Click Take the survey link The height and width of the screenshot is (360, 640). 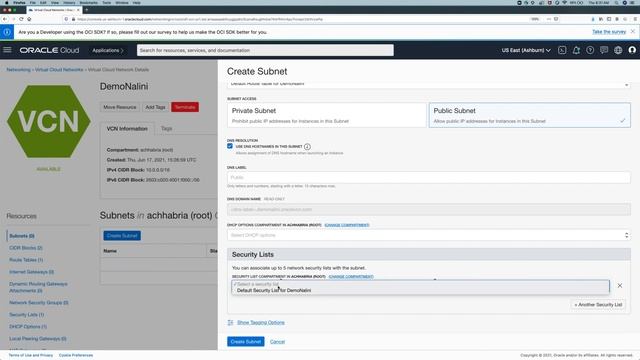[609, 32]
